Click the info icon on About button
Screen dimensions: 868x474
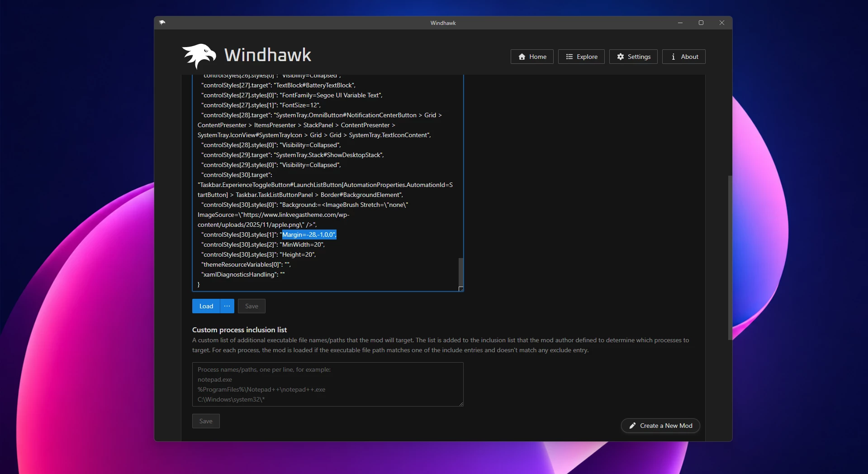pos(674,57)
